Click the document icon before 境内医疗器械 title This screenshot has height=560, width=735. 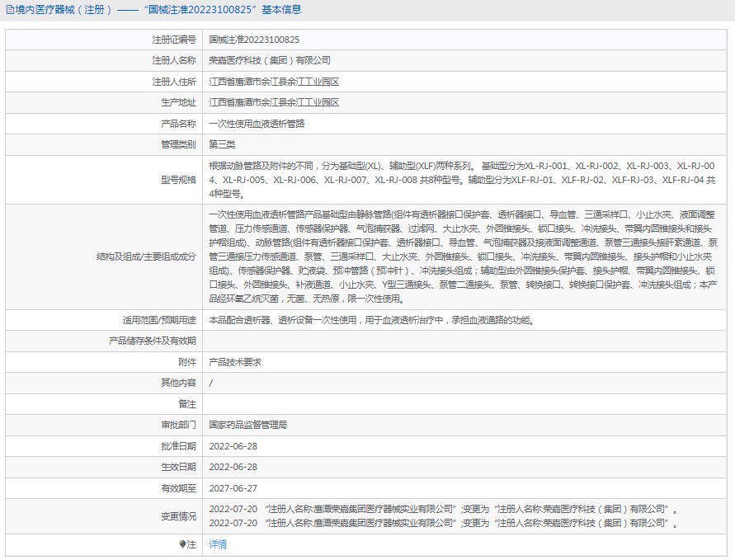tap(10, 10)
